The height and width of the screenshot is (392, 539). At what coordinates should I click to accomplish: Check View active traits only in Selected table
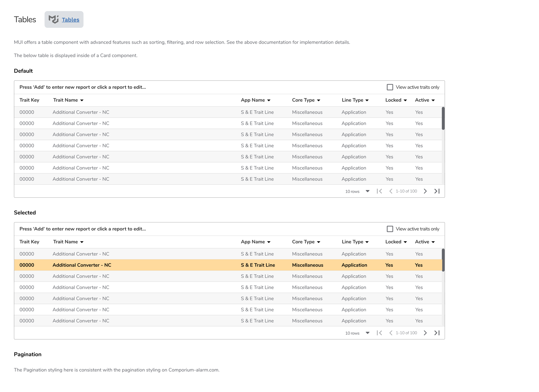point(390,229)
